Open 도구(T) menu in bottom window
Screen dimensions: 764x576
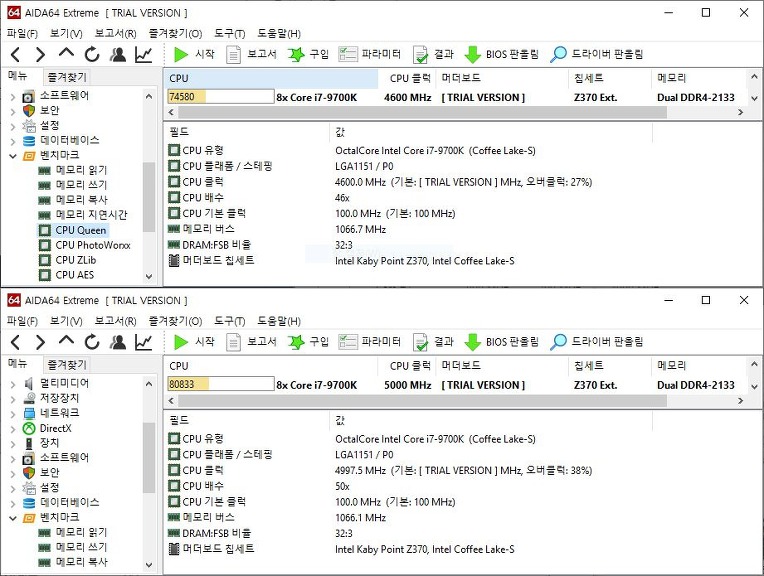[229, 321]
